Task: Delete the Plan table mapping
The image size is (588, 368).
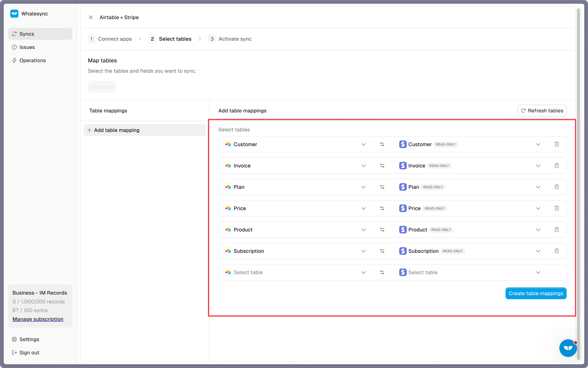Action: (x=557, y=187)
